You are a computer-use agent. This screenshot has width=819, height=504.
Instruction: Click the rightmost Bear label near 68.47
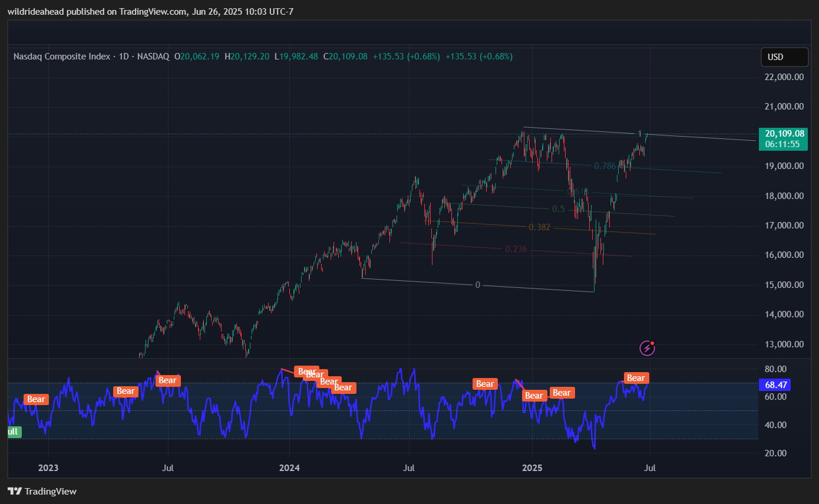tap(636, 378)
